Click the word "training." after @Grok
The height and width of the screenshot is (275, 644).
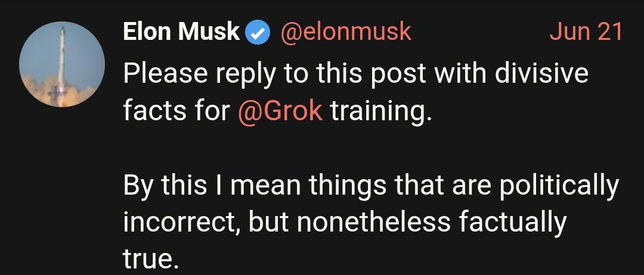(x=382, y=112)
